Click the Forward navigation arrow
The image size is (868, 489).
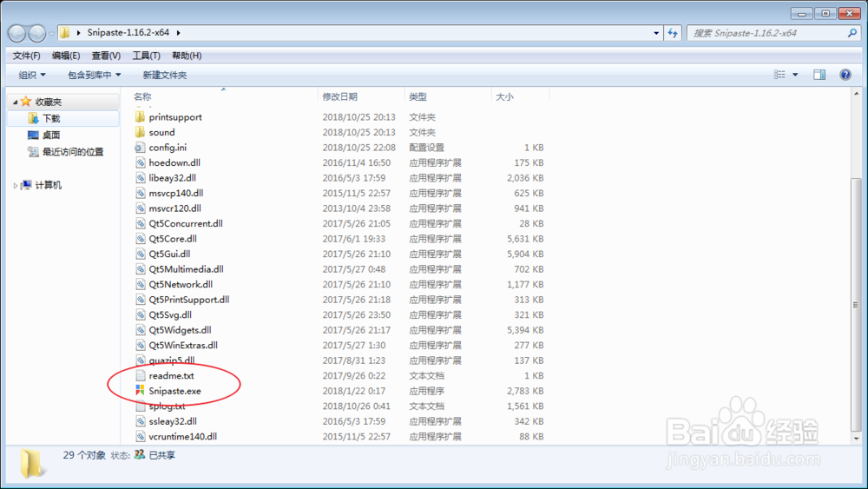(37, 34)
